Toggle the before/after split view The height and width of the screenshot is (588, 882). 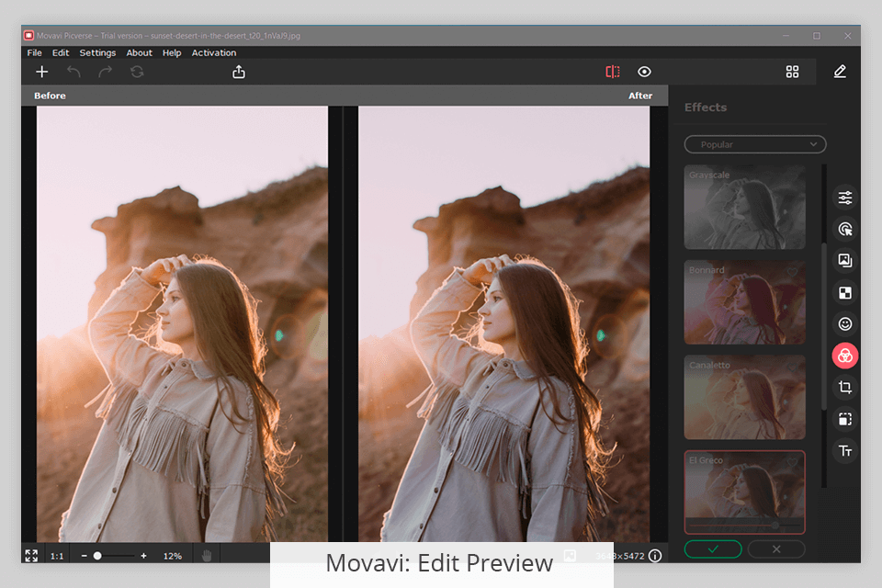point(613,72)
